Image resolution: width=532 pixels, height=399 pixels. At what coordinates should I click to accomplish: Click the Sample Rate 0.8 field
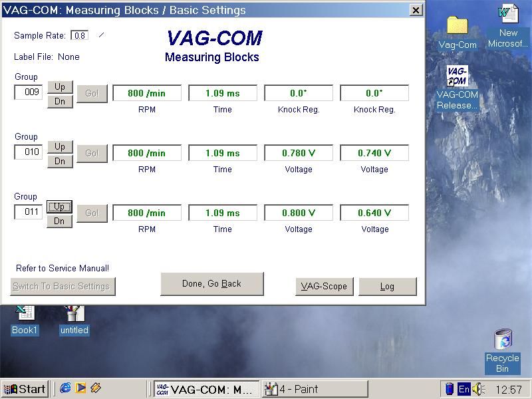(80, 36)
